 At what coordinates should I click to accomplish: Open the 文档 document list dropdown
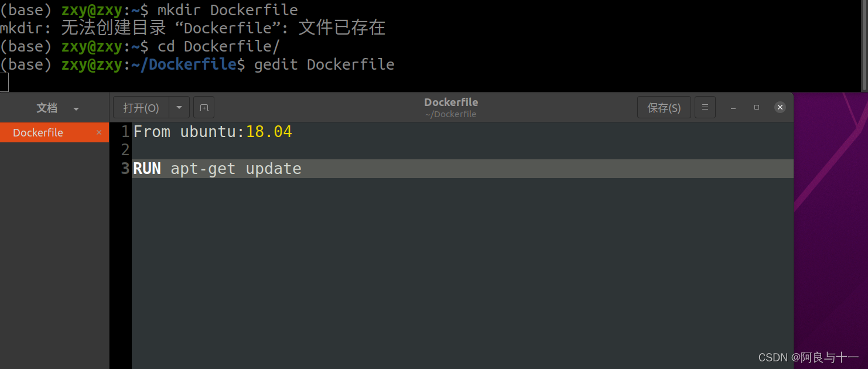56,108
